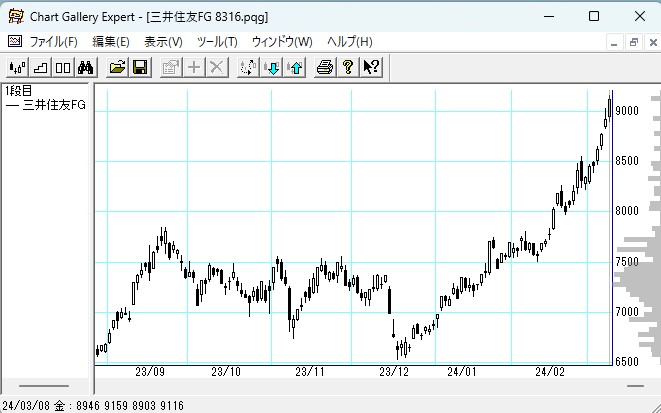Open the ヘルプ(H) menu
The image size is (661, 413).
tap(350, 42)
